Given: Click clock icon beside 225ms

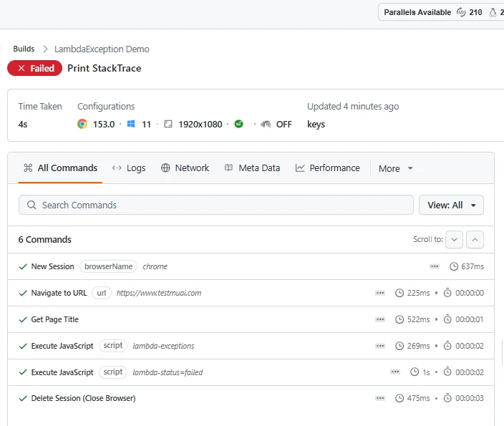Looking at the screenshot, I should [x=399, y=293].
